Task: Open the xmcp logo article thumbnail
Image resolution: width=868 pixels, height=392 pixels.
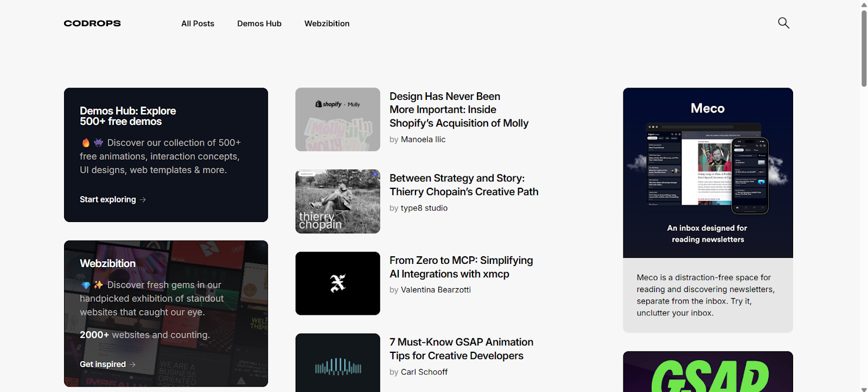Action: coord(337,283)
